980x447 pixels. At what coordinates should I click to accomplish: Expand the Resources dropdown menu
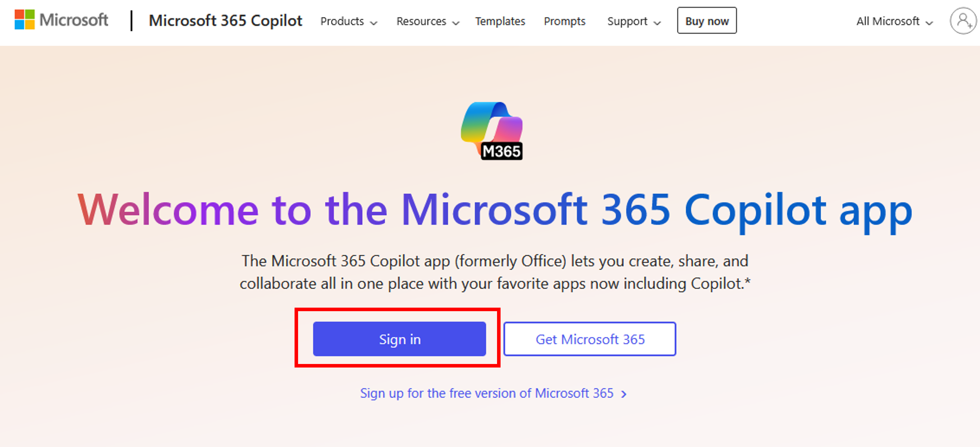point(428,21)
